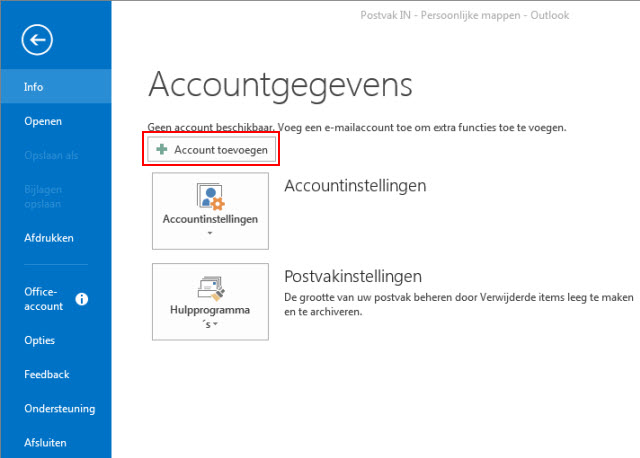
Task: Click the info icon beside Office-account
Action: click(82, 299)
